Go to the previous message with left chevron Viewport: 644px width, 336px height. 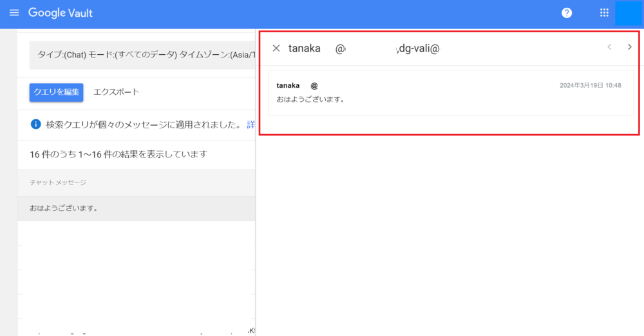(x=609, y=47)
